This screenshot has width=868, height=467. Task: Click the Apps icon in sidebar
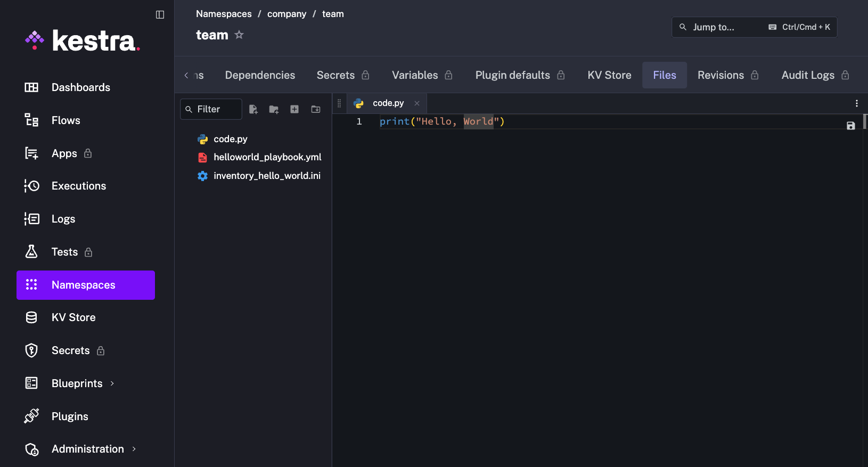point(31,153)
